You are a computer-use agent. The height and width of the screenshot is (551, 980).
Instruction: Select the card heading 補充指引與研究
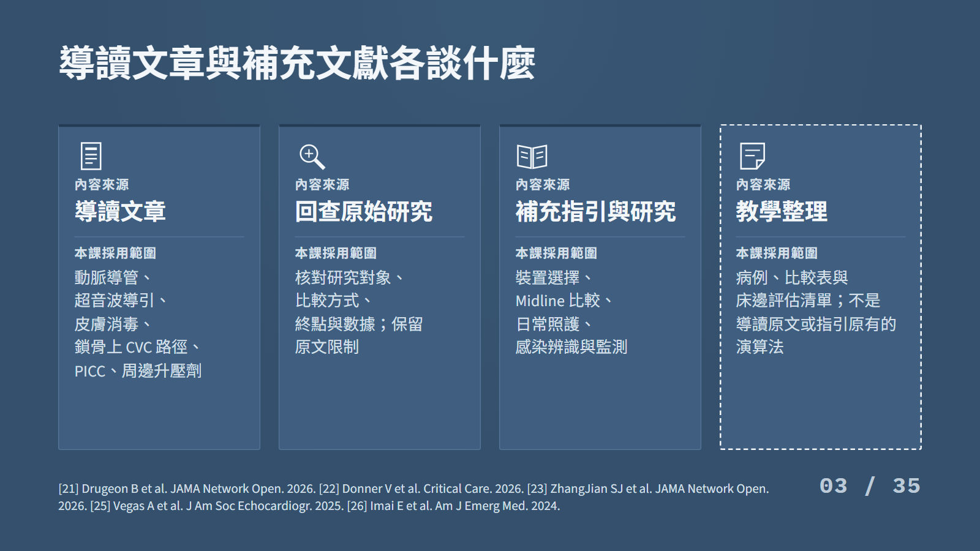pos(595,212)
